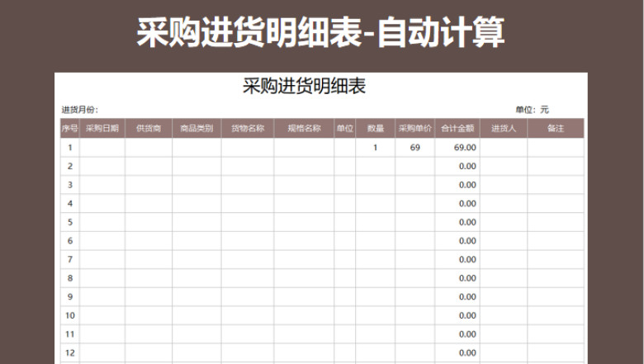The width and height of the screenshot is (644, 364).
Task: Click empty 货物名称 cell in row 1
Action: click(x=248, y=147)
